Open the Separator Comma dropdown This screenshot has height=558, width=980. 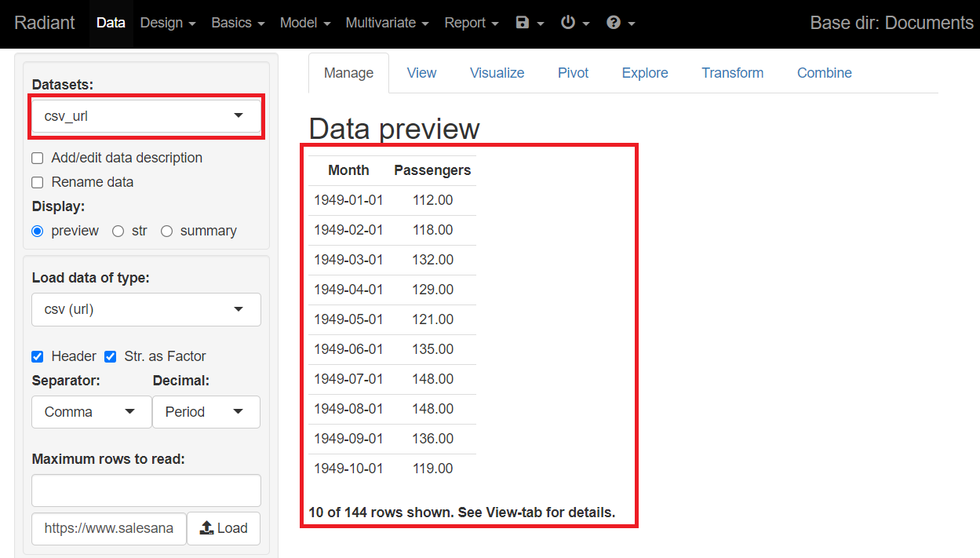(91, 412)
